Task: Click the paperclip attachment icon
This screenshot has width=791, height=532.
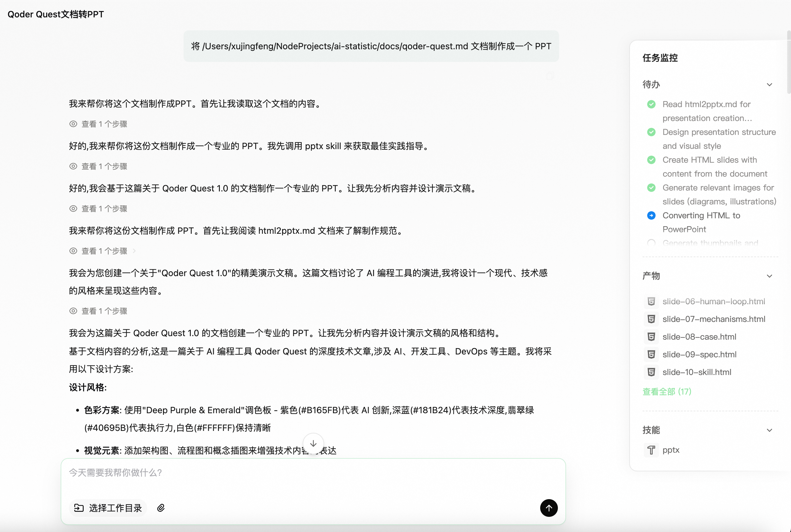Action: [161, 508]
